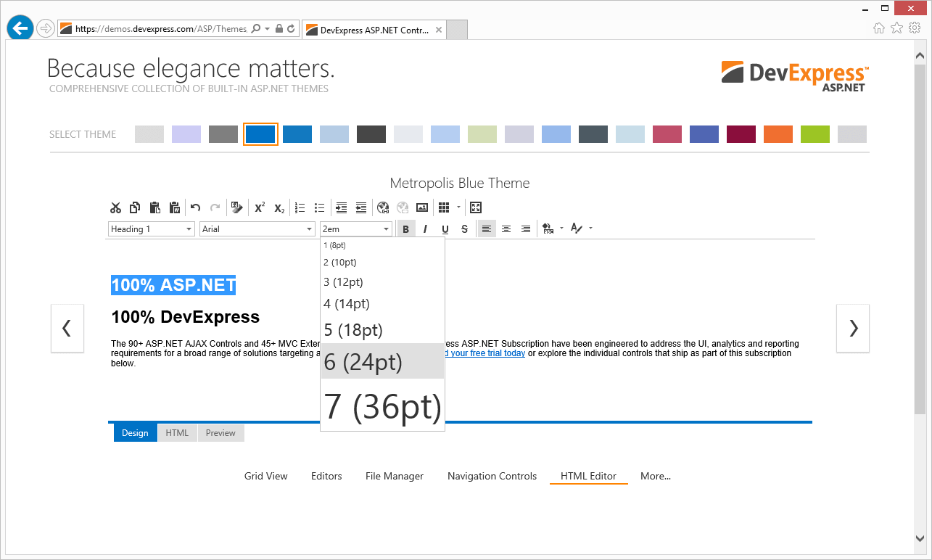Select font size 3 (12pt)
The height and width of the screenshot is (560, 932).
coord(382,281)
